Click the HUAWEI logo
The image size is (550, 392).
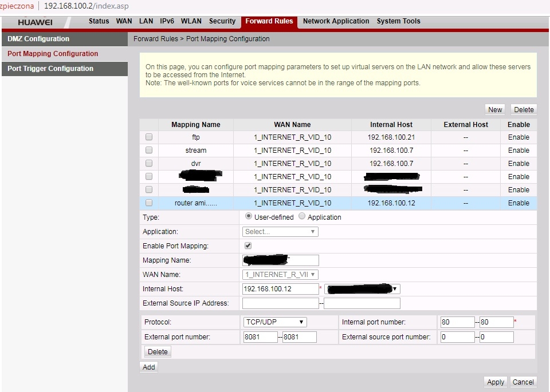[x=35, y=22]
